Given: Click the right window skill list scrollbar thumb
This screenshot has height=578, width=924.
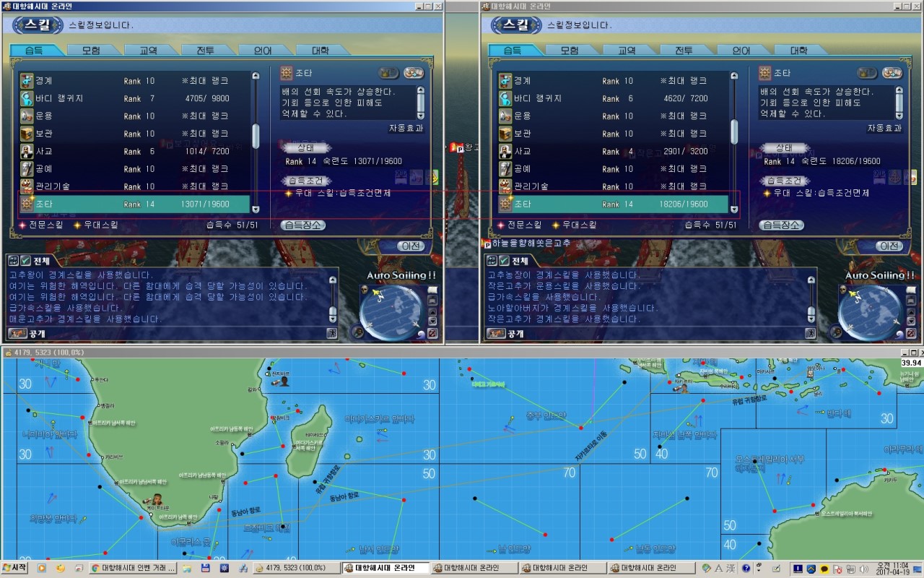Looking at the screenshot, I should [734, 131].
